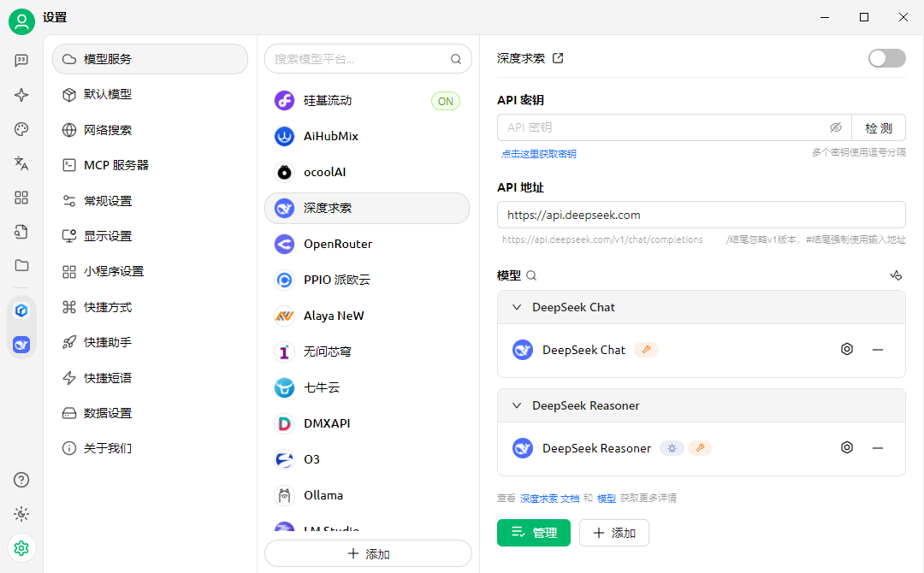Remove the DeepSeek Reasoner model
The width and height of the screenshot is (924, 573).
pos(878,448)
